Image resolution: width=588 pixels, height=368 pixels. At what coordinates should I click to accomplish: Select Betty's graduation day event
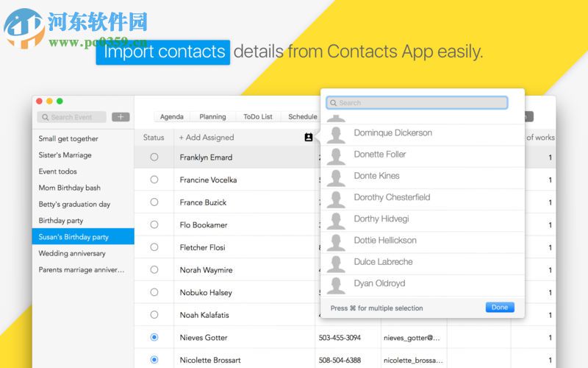(83, 205)
